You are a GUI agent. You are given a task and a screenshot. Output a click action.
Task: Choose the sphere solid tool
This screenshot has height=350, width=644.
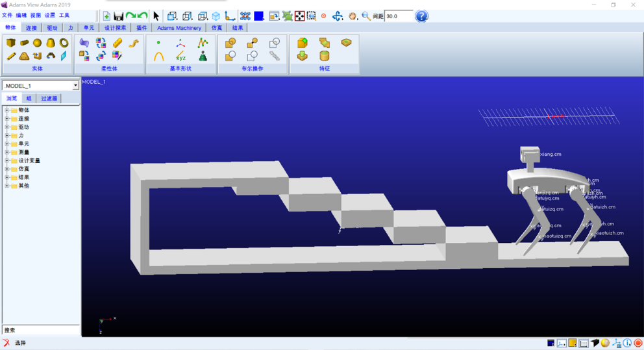tap(37, 43)
